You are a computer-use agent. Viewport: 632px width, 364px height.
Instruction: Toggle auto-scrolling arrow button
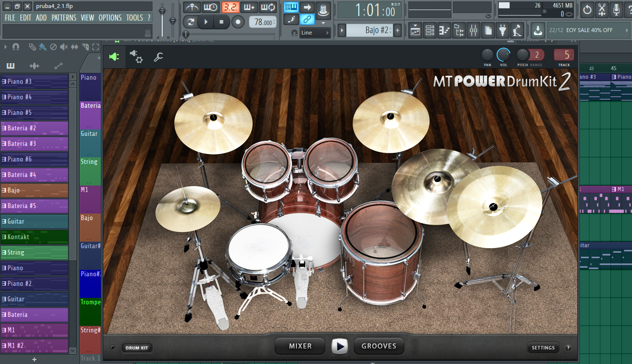pyautogui.click(x=307, y=8)
